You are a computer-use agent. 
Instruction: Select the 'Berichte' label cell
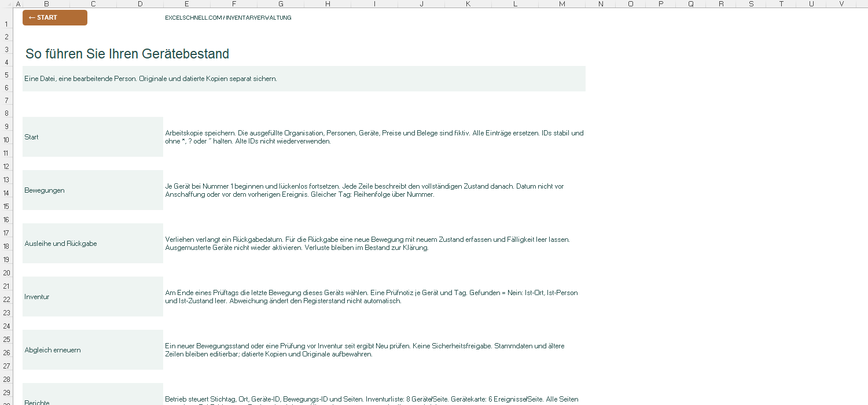pos(93,395)
